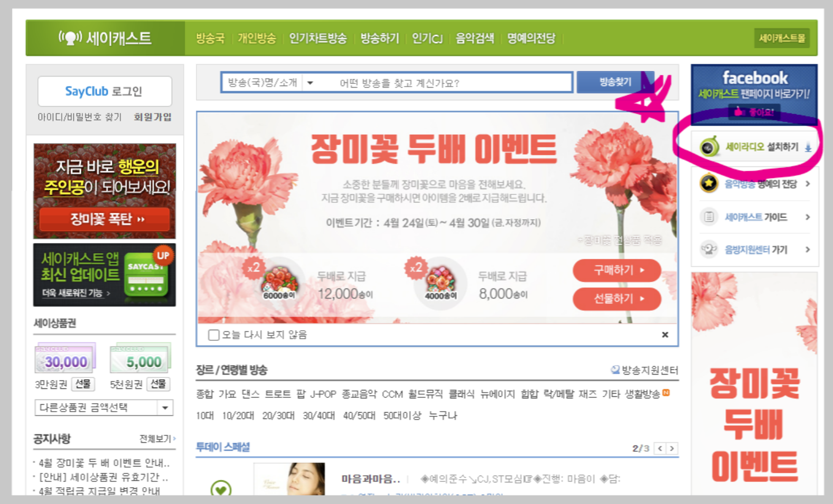The width and height of the screenshot is (833, 504).
Task: Select the 종합 genre
Action: 205,394
